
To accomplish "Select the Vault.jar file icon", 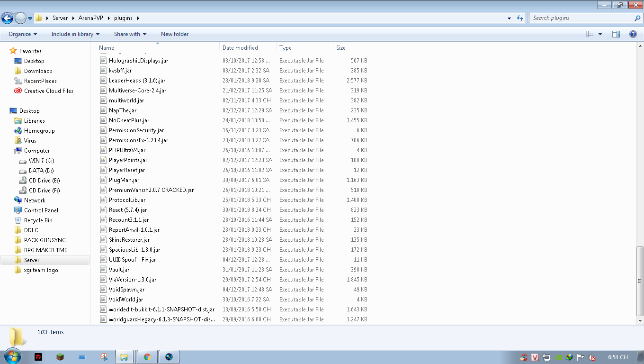I will 103,270.
